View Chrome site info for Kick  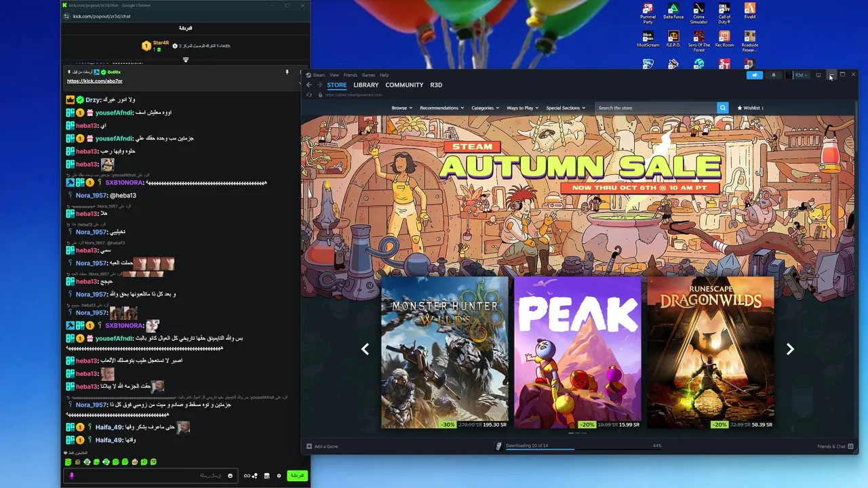click(x=66, y=16)
